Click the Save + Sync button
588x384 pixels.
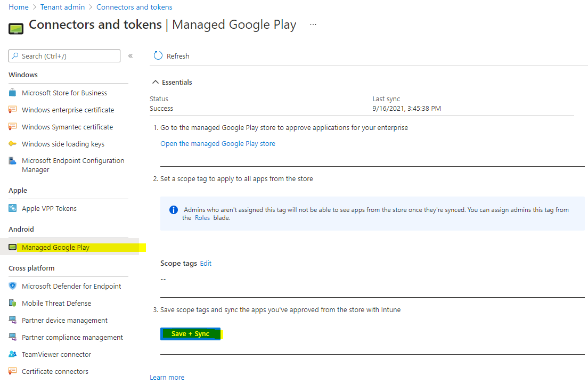point(190,334)
